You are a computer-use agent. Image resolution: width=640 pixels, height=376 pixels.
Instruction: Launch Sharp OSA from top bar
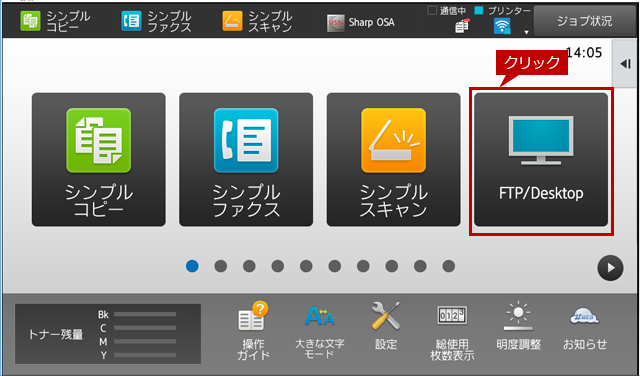[x=361, y=22]
